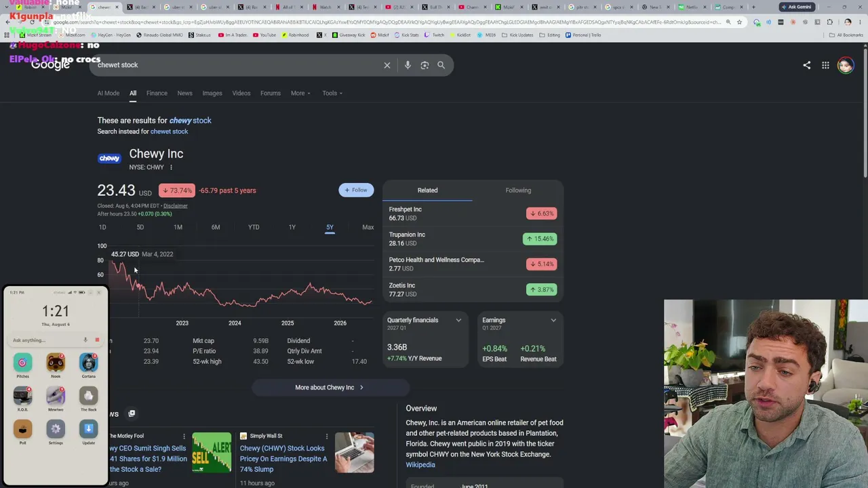Open the Tools dropdown

pyautogui.click(x=332, y=94)
